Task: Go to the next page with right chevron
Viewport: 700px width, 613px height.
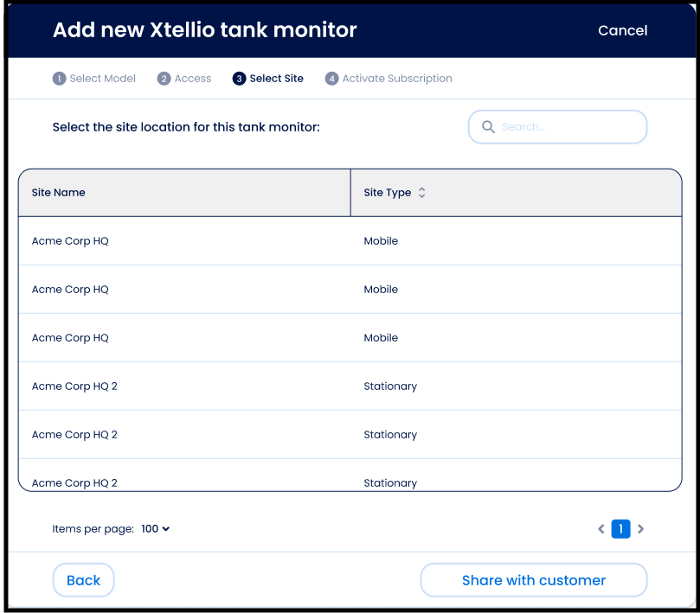Action: (640, 529)
